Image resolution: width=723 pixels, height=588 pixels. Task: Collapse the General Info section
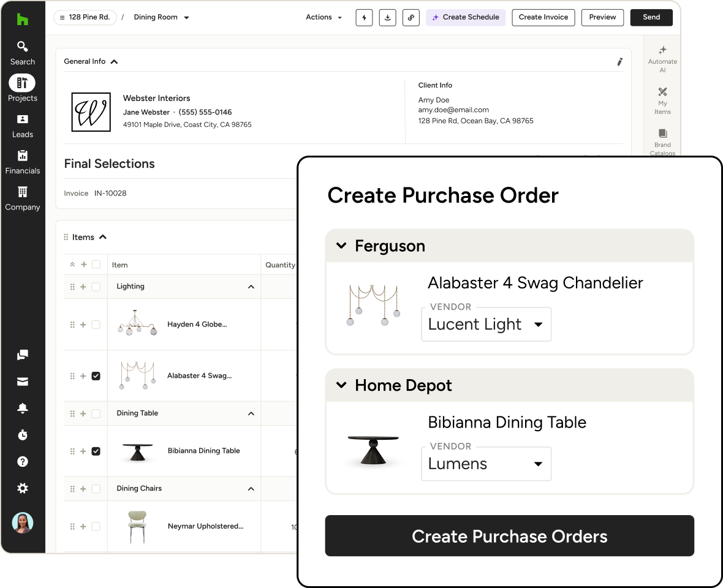click(114, 62)
